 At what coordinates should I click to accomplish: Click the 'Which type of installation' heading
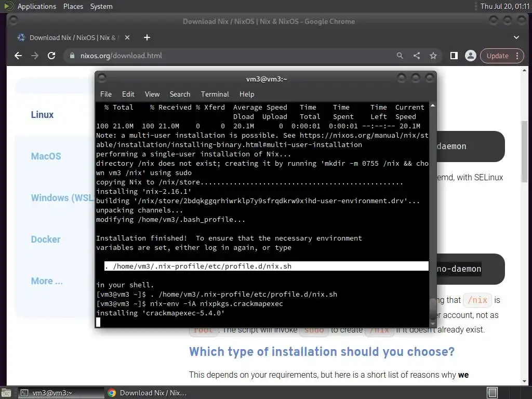coord(322,352)
